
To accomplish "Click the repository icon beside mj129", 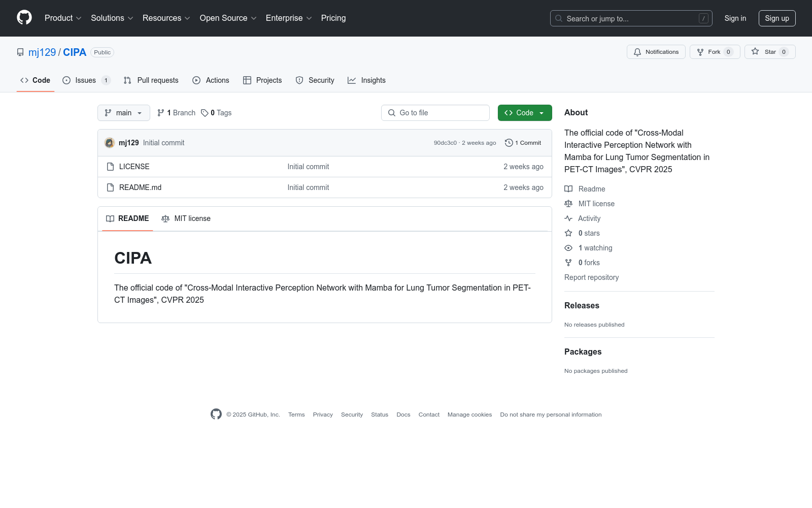I will point(20,52).
